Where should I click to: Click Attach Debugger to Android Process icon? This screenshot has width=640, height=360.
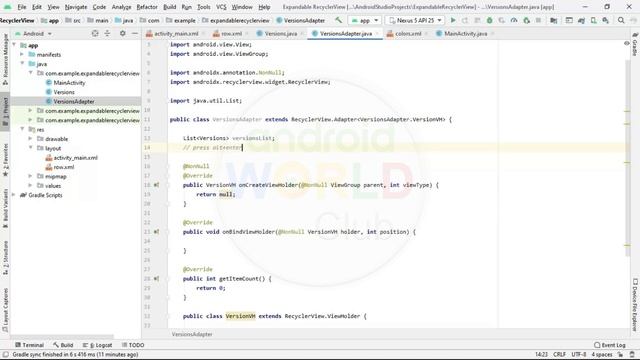(527, 20)
